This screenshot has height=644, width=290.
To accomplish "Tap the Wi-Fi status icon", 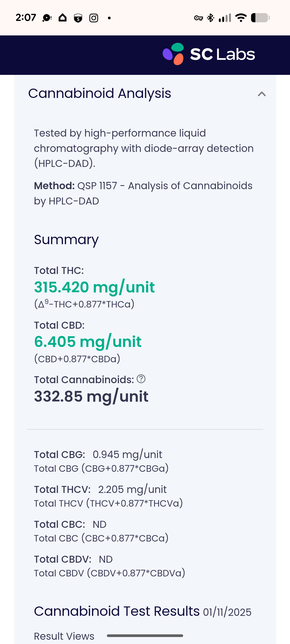I will [241, 18].
